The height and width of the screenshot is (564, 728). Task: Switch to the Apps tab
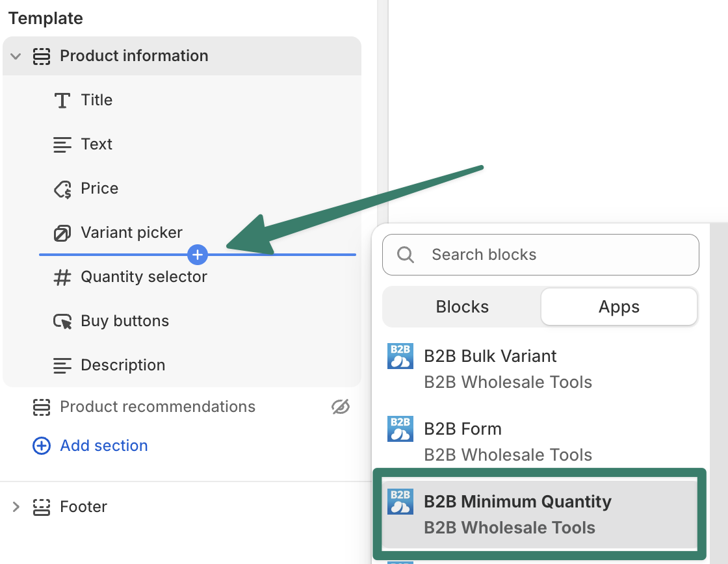619,307
